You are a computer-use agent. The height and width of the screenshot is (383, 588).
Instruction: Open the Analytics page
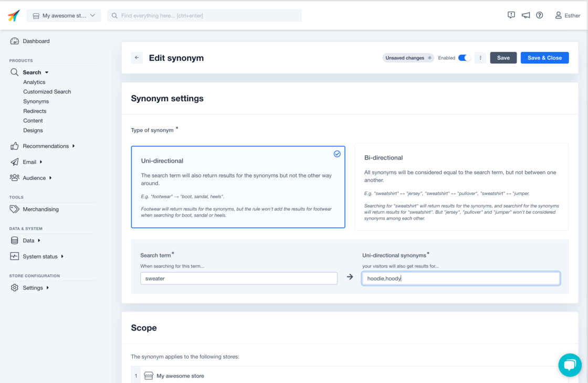click(x=34, y=82)
